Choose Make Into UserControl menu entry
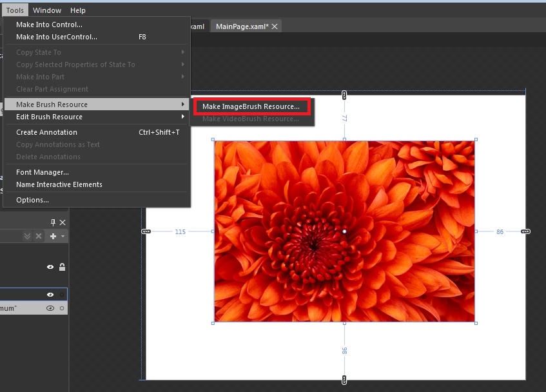 57,37
